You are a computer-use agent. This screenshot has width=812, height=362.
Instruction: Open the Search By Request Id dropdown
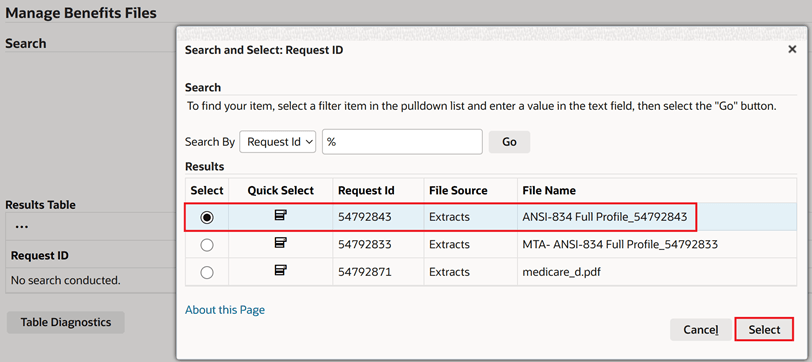click(x=278, y=142)
